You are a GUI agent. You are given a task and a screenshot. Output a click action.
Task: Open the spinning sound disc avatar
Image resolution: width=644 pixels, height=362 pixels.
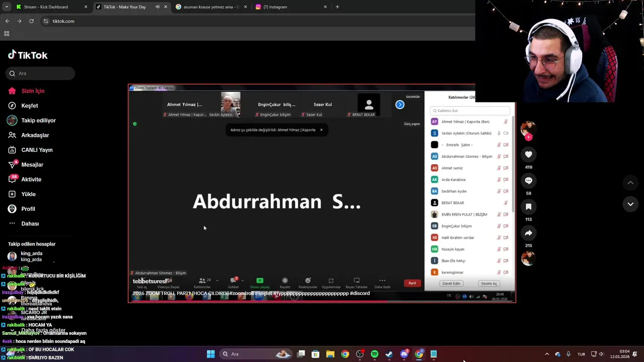[x=528, y=258]
